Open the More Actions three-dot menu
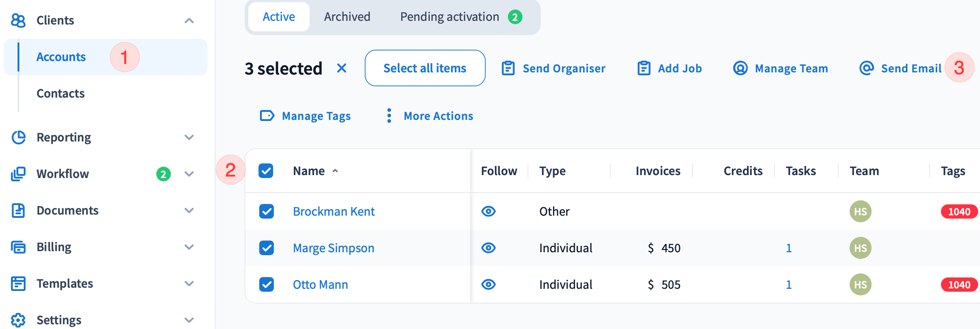Viewport: 980px width, 329px height. point(389,116)
